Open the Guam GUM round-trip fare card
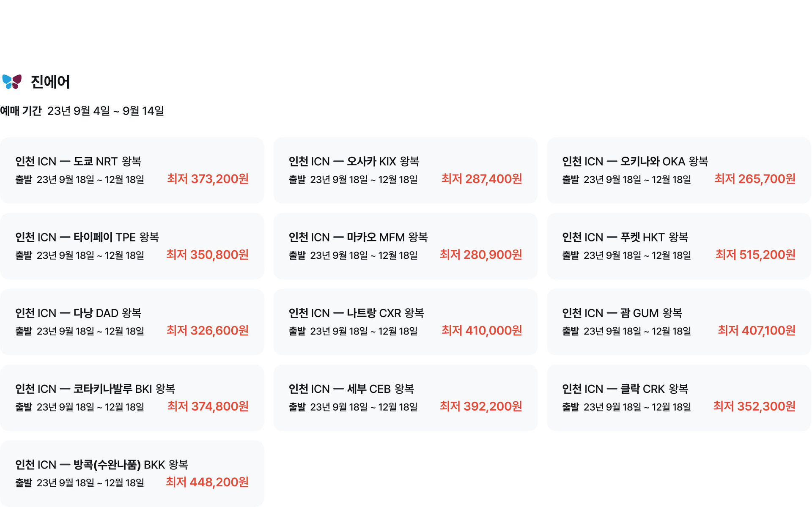 coord(678,321)
